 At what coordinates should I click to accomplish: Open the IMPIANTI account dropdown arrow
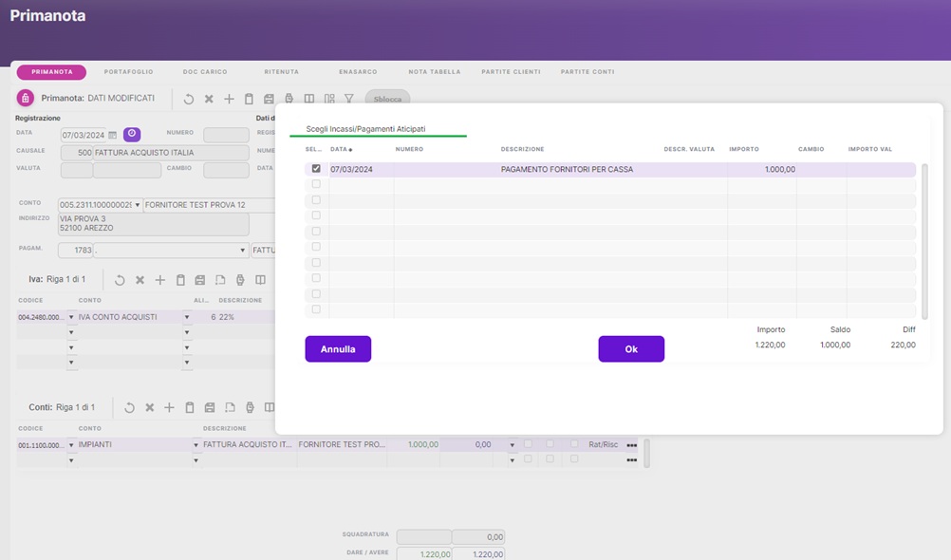[x=196, y=445]
